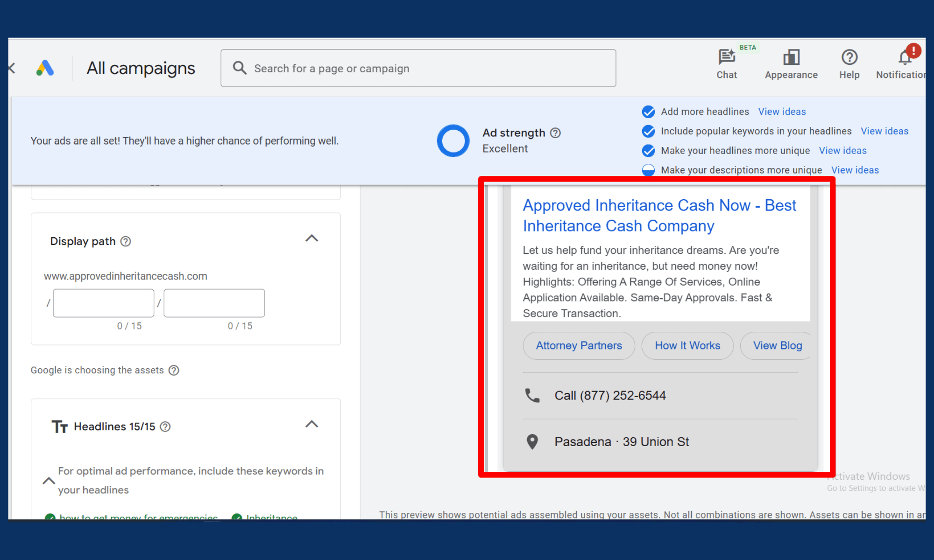This screenshot has height=560, width=934.
Task: Click the location pin icon in preview
Action: tap(532, 441)
